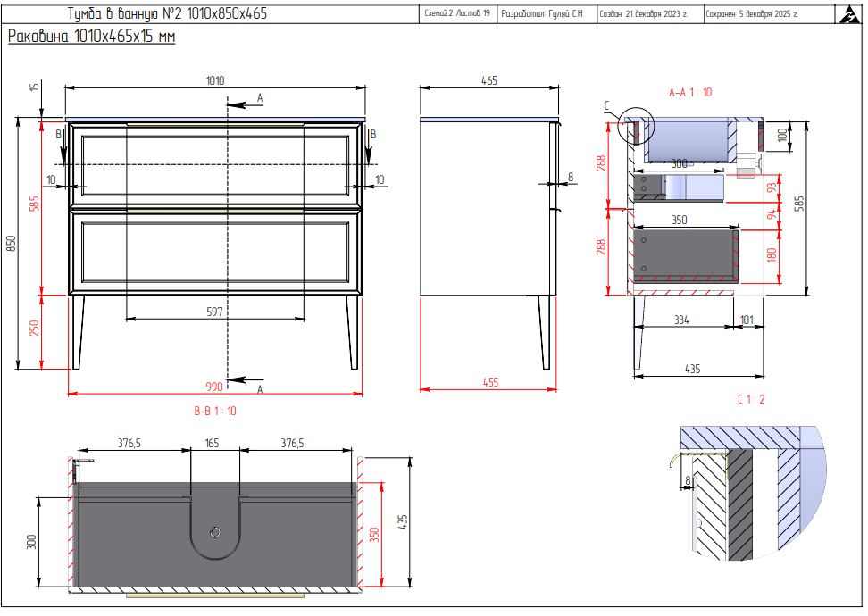Click the drain hole circle in B-B view

(x=215, y=533)
